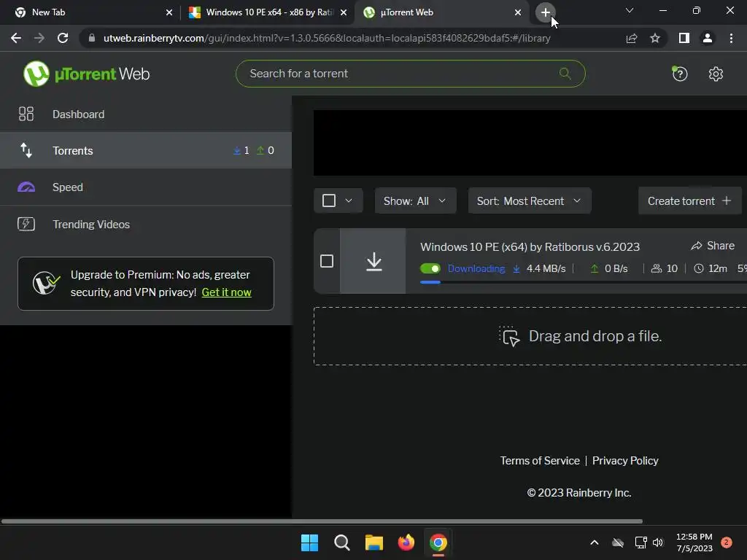Click the site lock icon in address bar
This screenshot has width=747, height=560.
click(x=92, y=38)
